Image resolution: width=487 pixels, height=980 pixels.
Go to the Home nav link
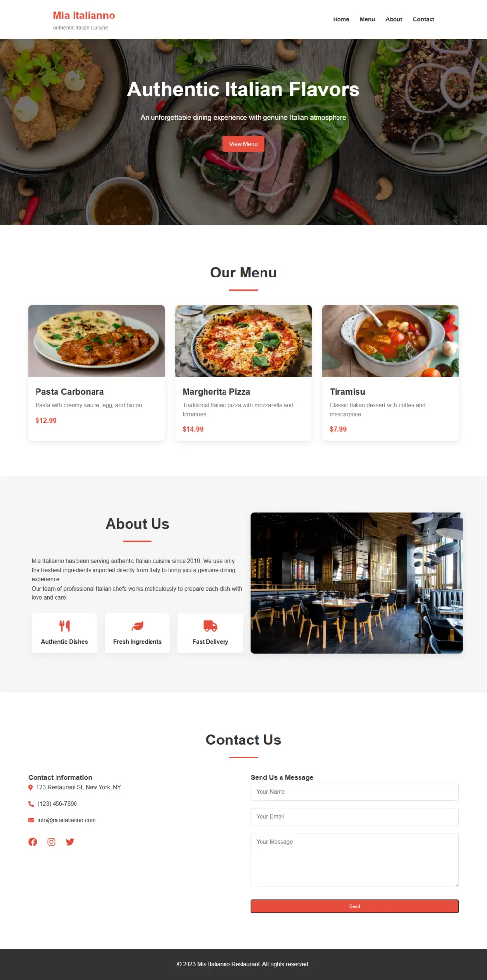[x=341, y=19]
